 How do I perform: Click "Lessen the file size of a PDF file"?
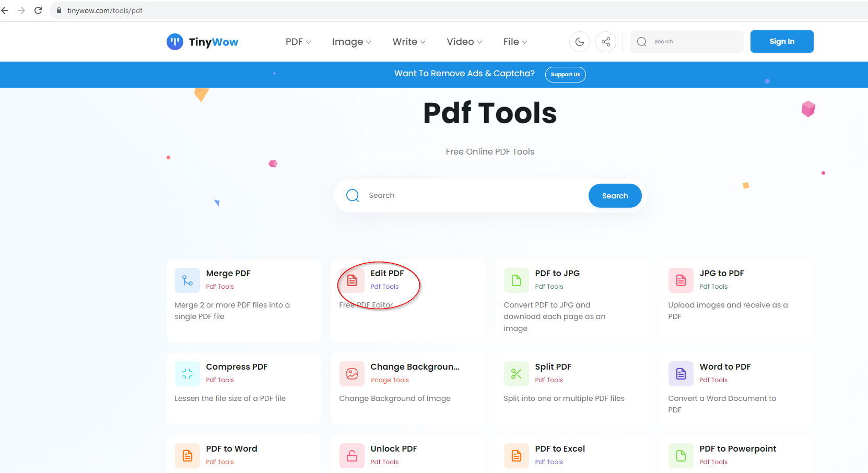point(230,398)
